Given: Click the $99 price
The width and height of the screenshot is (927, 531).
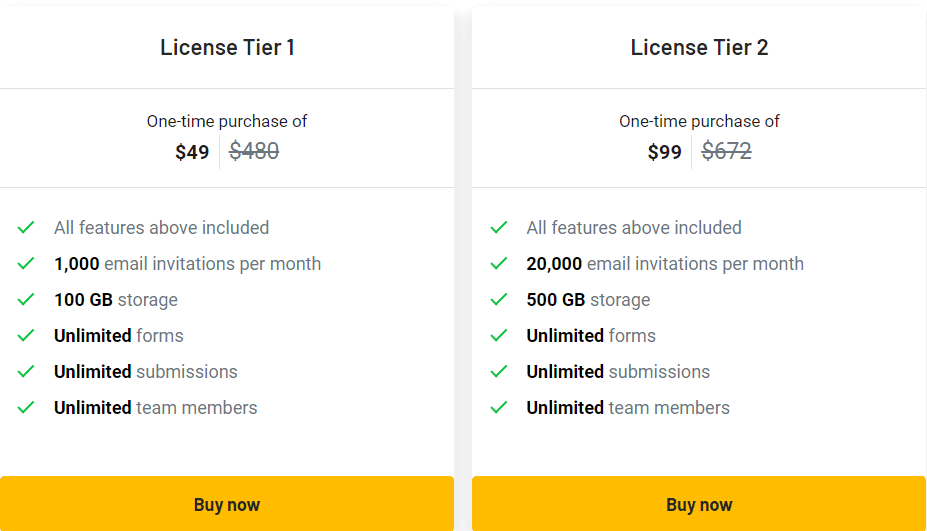Looking at the screenshot, I should point(665,152).
